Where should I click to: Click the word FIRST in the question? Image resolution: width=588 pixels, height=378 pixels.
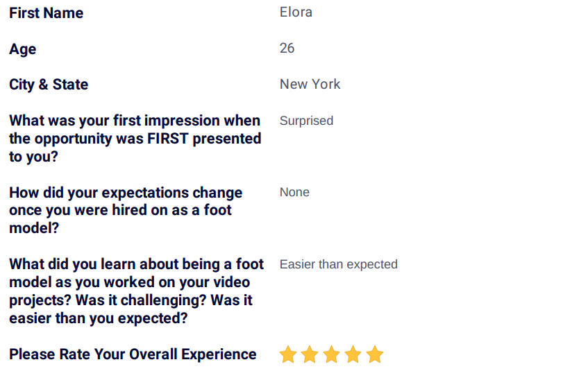coord(167,139)
